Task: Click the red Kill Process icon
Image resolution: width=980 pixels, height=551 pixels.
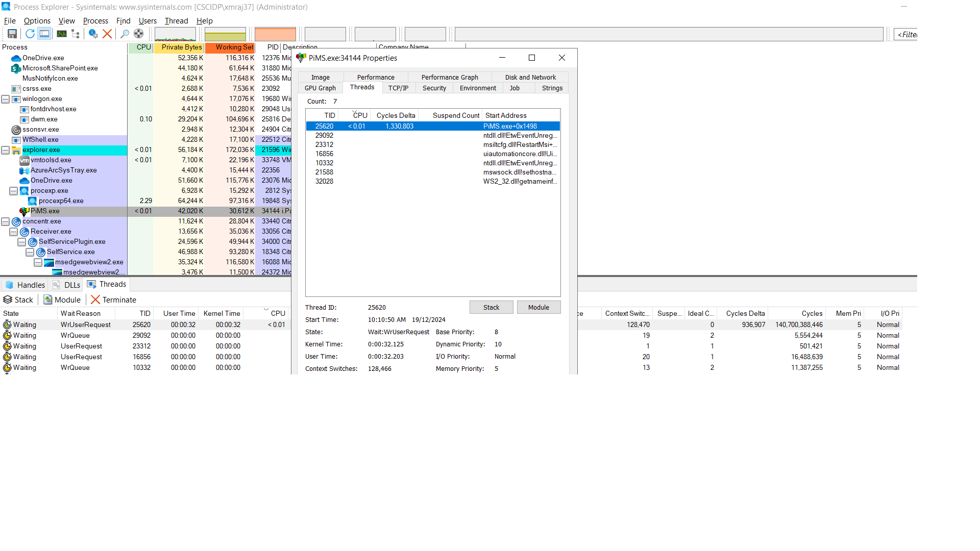Action: pos(107,34)
